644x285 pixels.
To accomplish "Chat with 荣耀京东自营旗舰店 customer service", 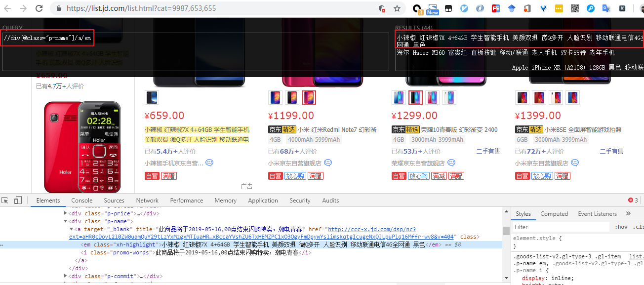I will click(451, 163).
